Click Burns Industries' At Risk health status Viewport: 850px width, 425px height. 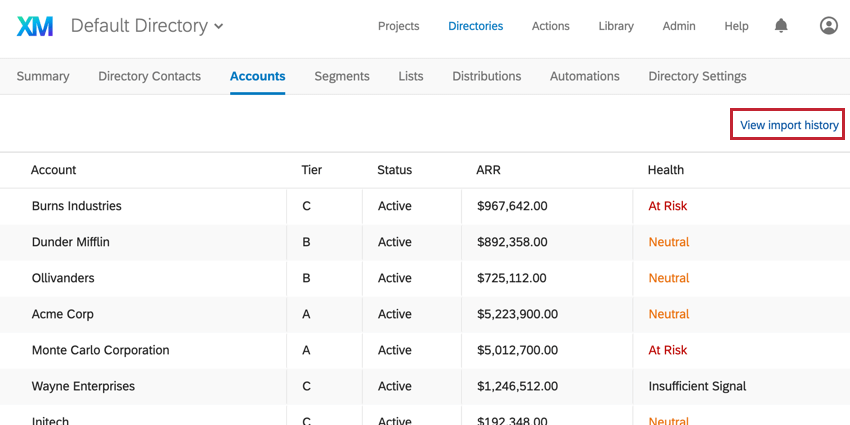[668, 206]
